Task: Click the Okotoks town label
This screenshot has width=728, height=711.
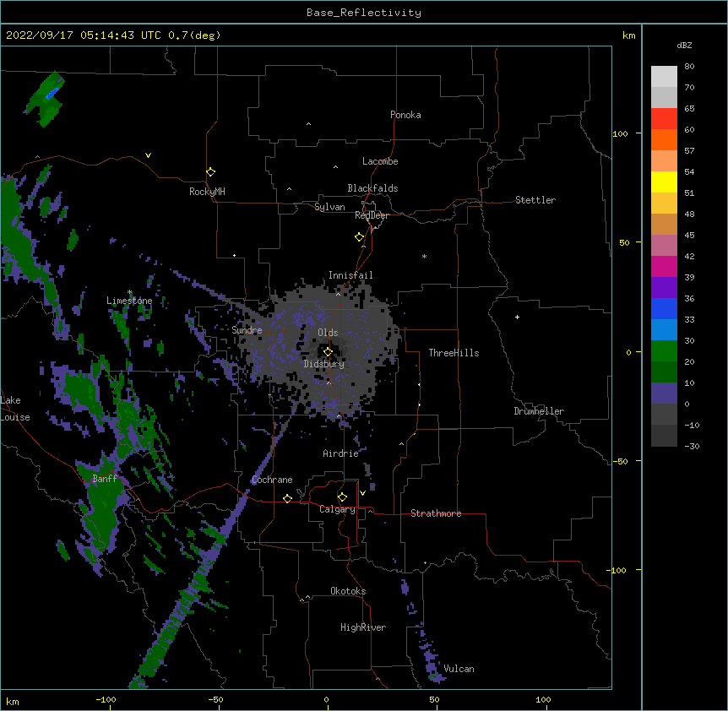Action: point(348,591)
